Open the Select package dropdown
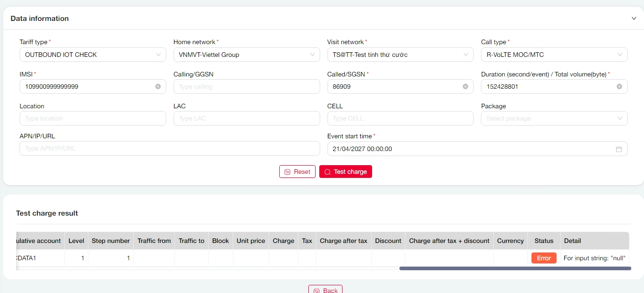Viewport: 644px width, 293px height. point(554,118)
